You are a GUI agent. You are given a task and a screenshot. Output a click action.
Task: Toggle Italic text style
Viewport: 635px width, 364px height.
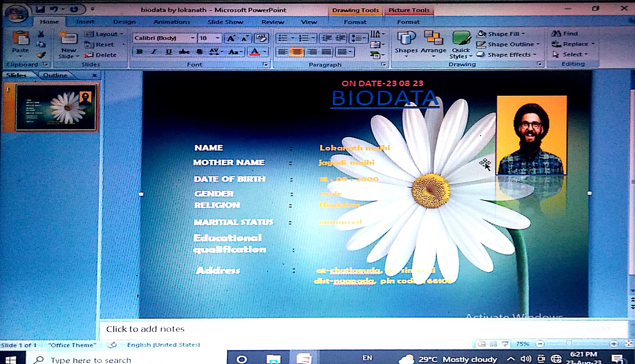[154, 52]
